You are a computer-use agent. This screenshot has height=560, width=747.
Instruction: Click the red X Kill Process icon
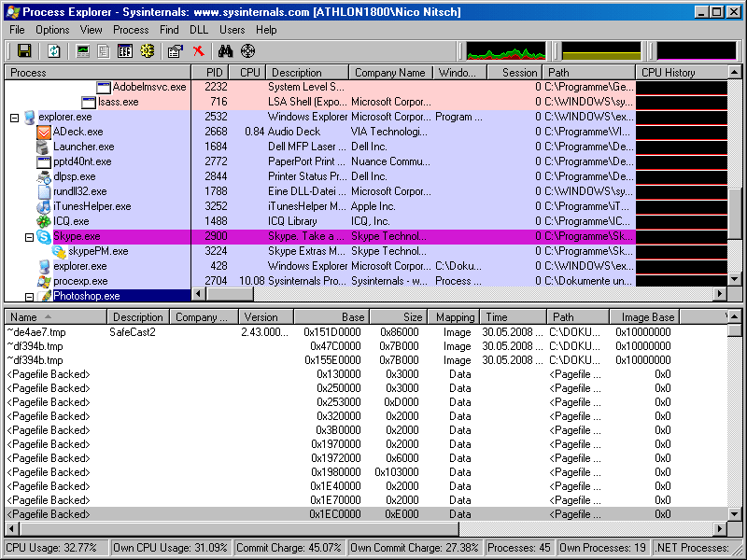tap(199, 51)
